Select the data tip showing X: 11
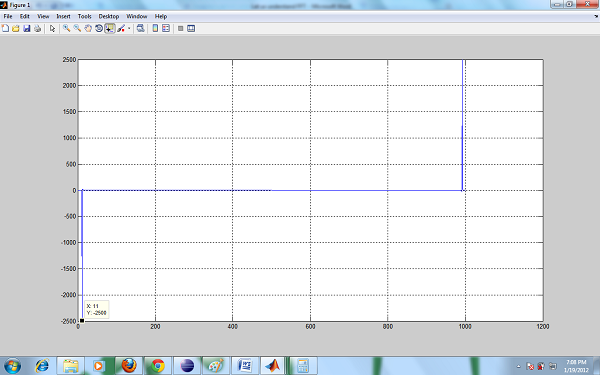This screenshot has width=600, height=375. 96,309
